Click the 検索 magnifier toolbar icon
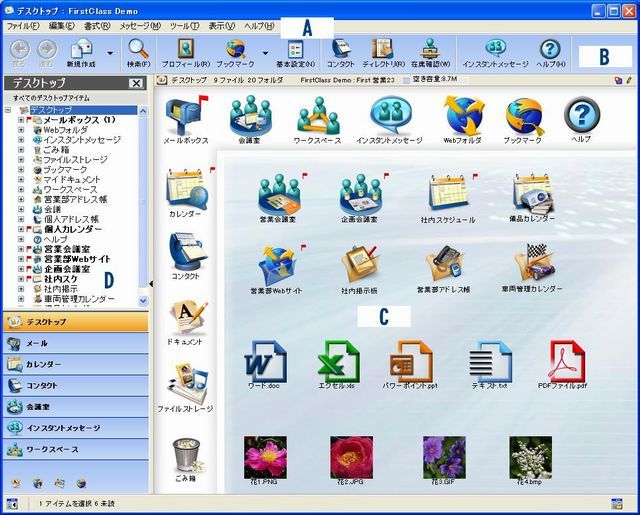This screenshot has width=640, height=515. click(138, 50)
